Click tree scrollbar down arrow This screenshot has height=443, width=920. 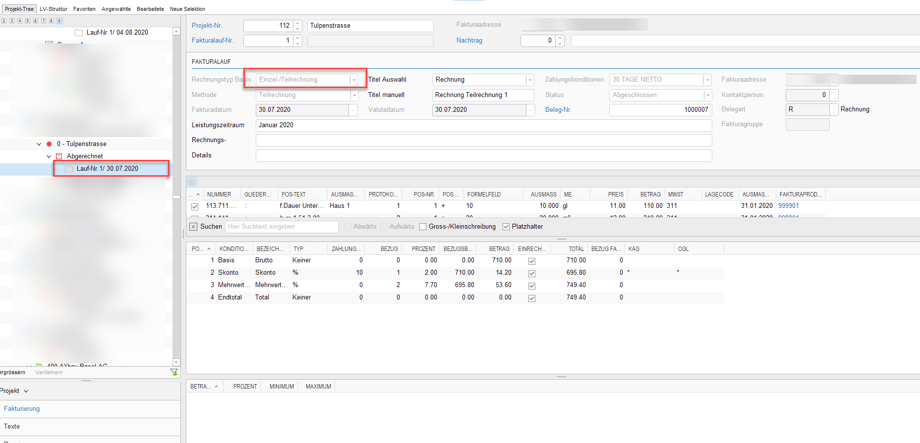[176, 362]
